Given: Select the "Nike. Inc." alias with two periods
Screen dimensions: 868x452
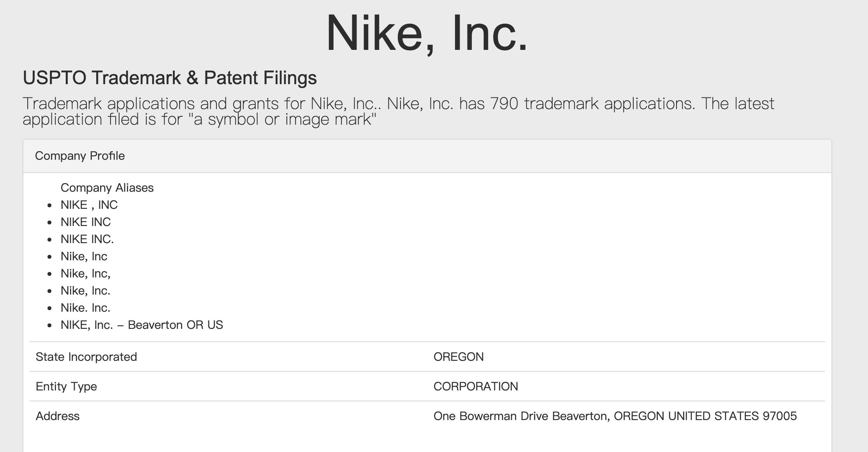Looking at the screenshot, I should (x=85, y=308).
